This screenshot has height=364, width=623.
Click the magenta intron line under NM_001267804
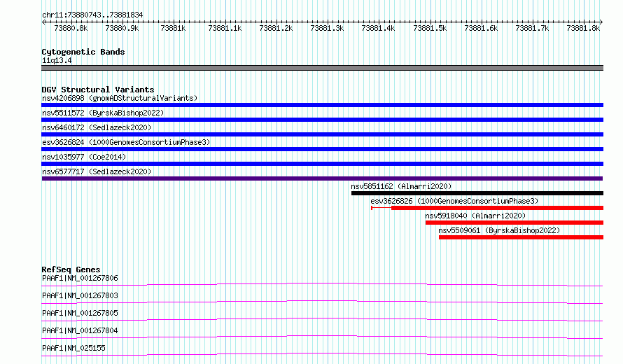(322, 336)
